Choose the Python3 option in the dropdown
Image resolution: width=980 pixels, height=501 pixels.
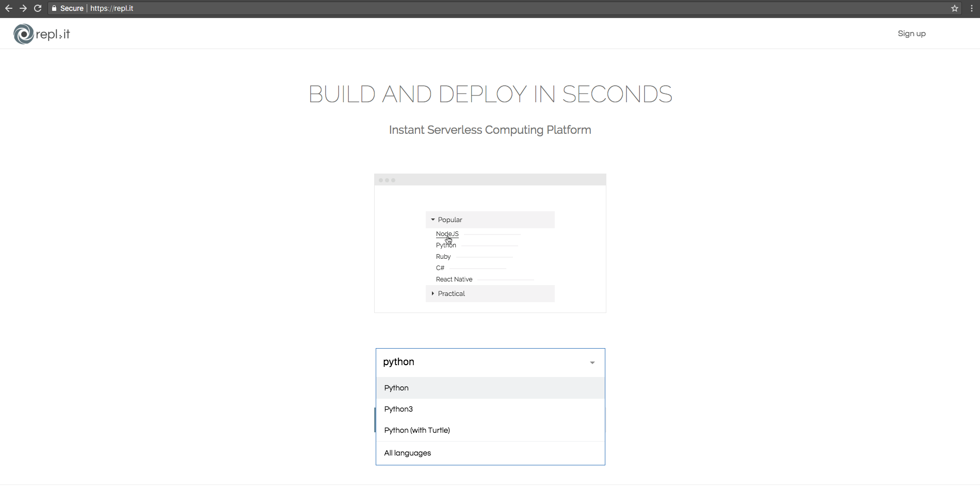[x=490, y=409]
